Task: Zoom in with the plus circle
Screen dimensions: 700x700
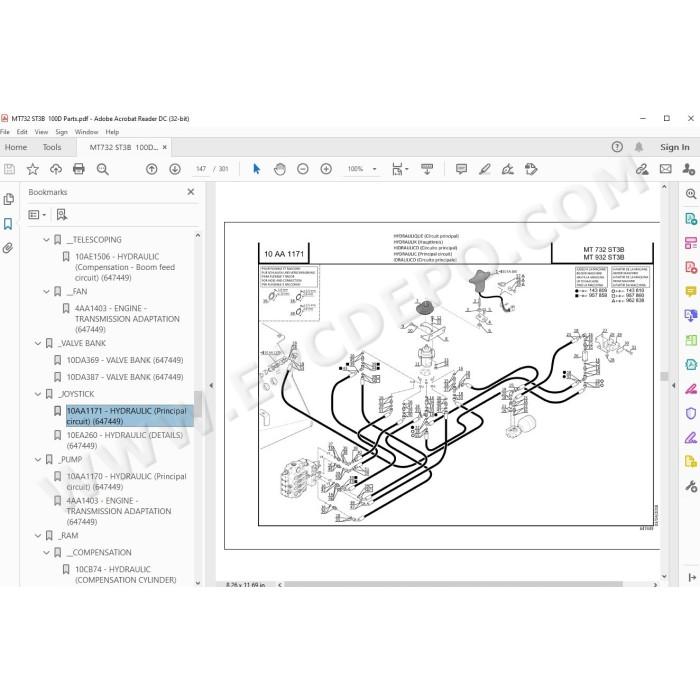Action: pos(326,169)
